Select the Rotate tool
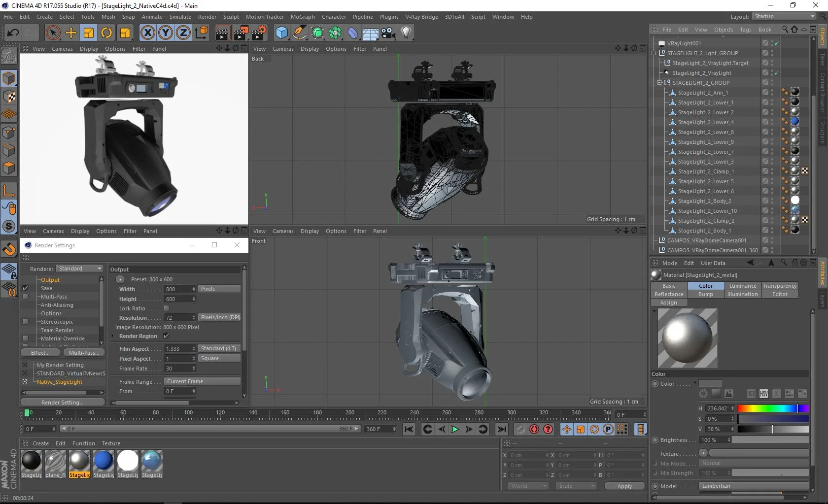 tap(106, 33)
